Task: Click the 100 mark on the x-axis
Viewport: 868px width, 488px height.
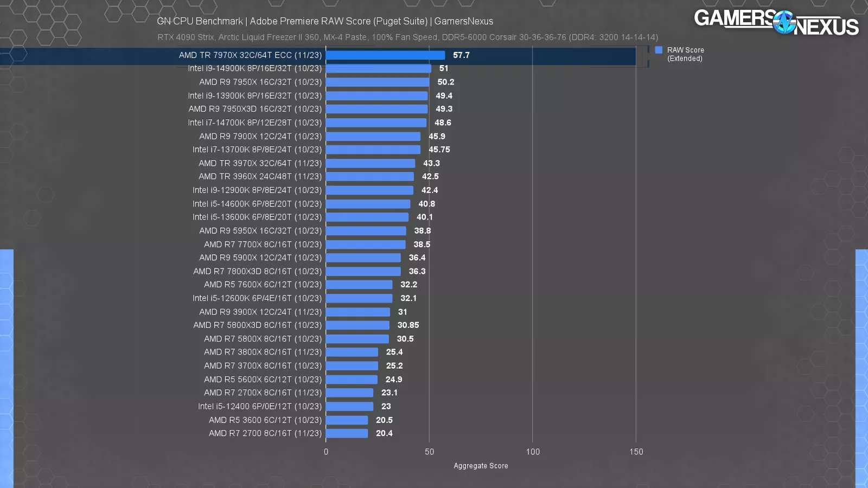Action: click(x=533, y=451)
